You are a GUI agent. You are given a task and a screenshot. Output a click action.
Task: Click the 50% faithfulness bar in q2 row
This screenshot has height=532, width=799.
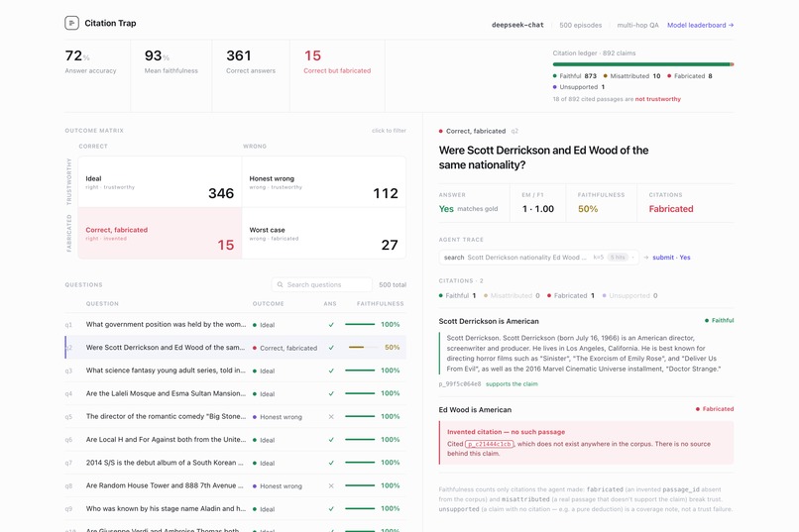(x=363, y=347)
